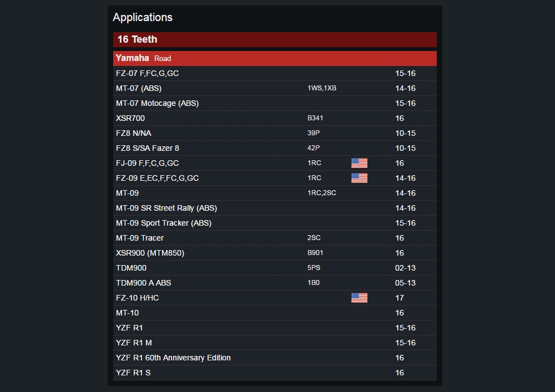Select the MT-09 Tracer model
The image size is (555, 392).
(x=140, y=238)
